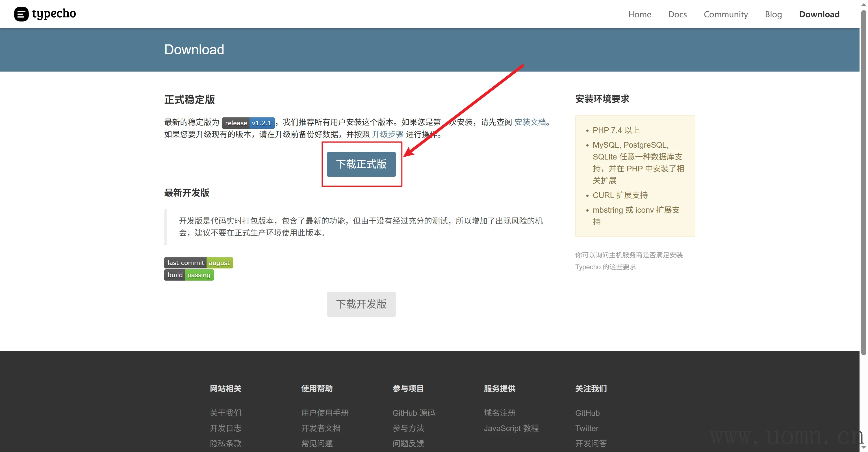Click the 域名注册 footer link
The image size is (868, 452).
499,413
